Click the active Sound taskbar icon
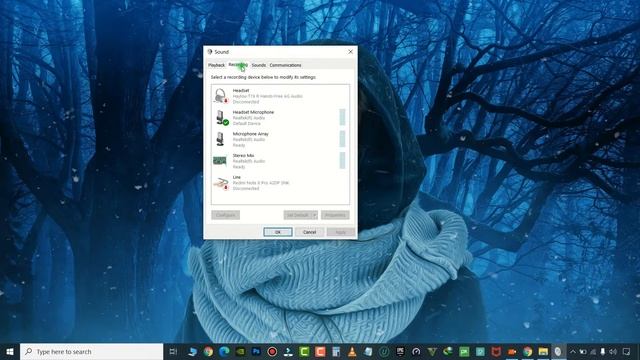The width and height of the screenshot is (640, 360). click(x=558, y=351)
